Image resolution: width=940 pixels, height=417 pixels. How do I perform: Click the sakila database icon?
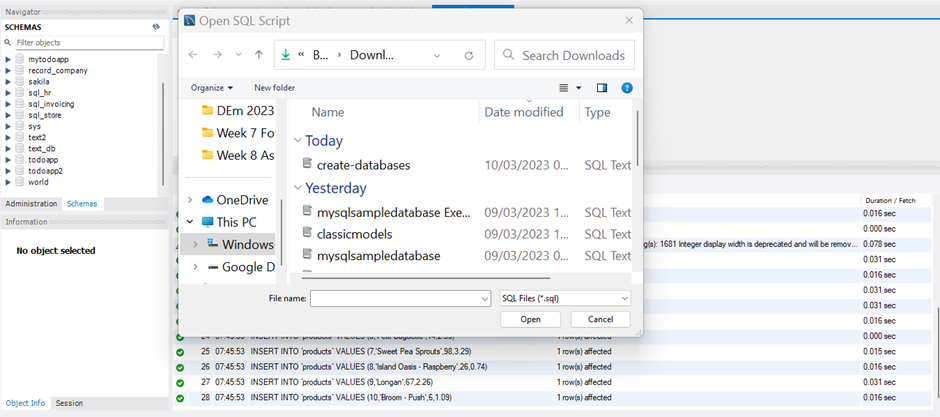point(20,81)
